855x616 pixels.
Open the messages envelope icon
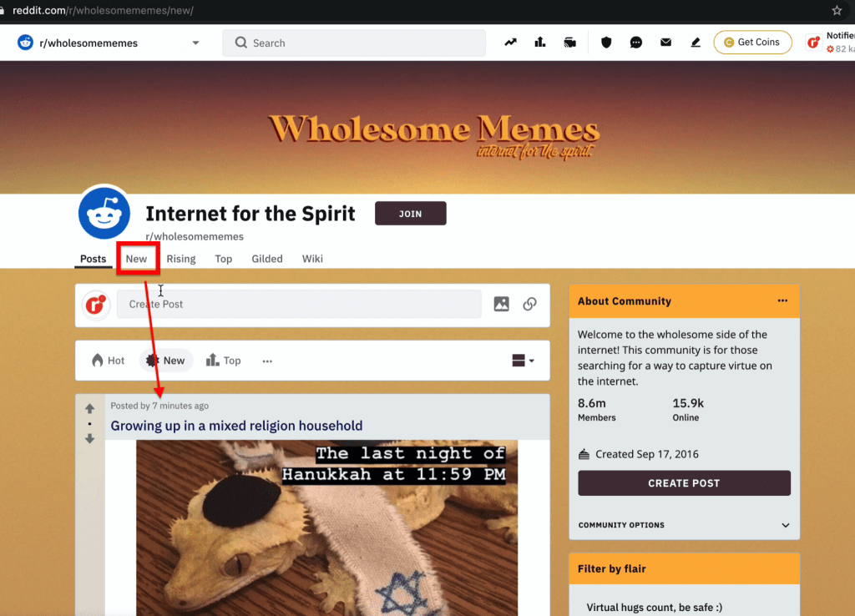pyautogui.click(x=665, y=43)
